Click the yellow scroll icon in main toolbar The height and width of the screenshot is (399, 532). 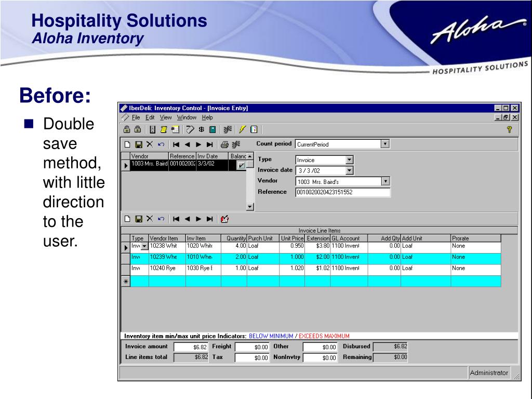(164, 129)
